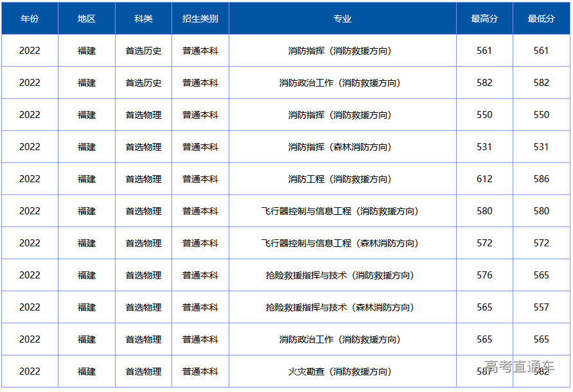Viewport: 573px width, 392px height.
Task: Click the 地区 column header
Action: click(87, 19)
